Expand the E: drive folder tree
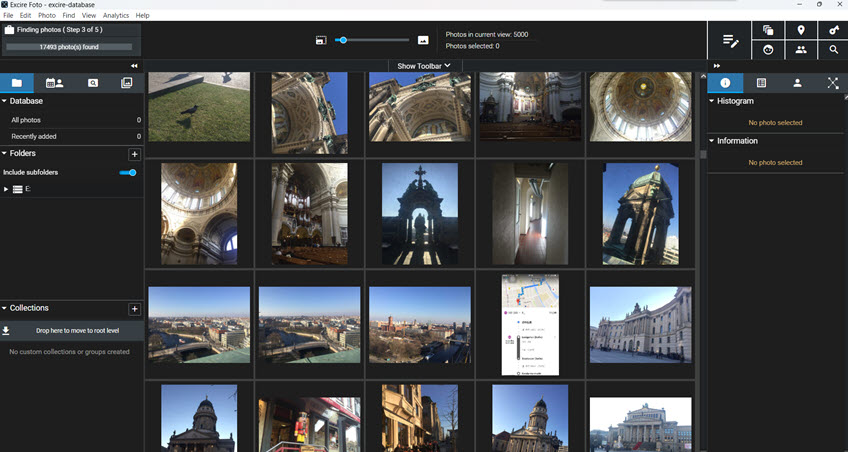 [6, 189]
